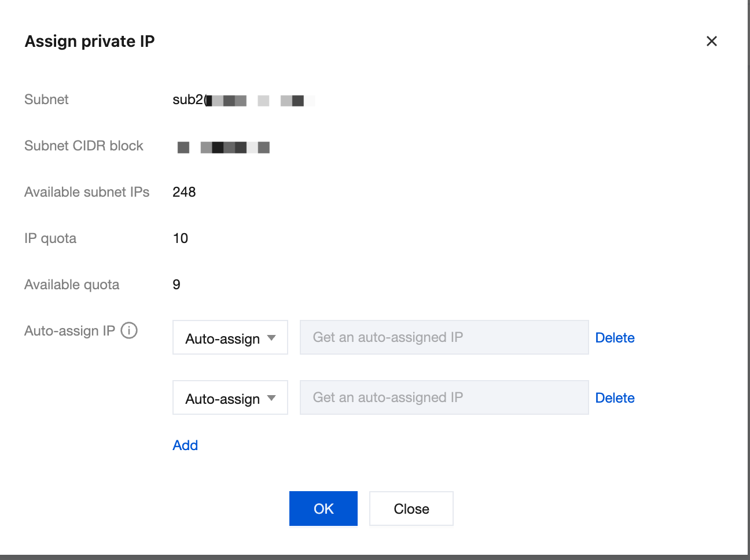This screenshot has height=560, width=750.
Task: Focus the first auto-assigned IP input field
Action: click(x=444, y=337)
